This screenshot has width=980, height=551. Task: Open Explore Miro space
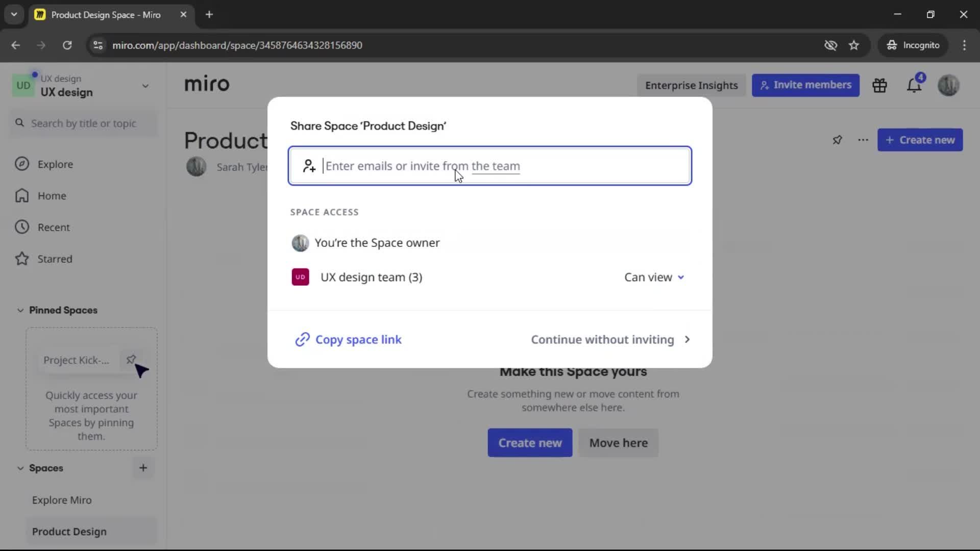click(62, 500)
